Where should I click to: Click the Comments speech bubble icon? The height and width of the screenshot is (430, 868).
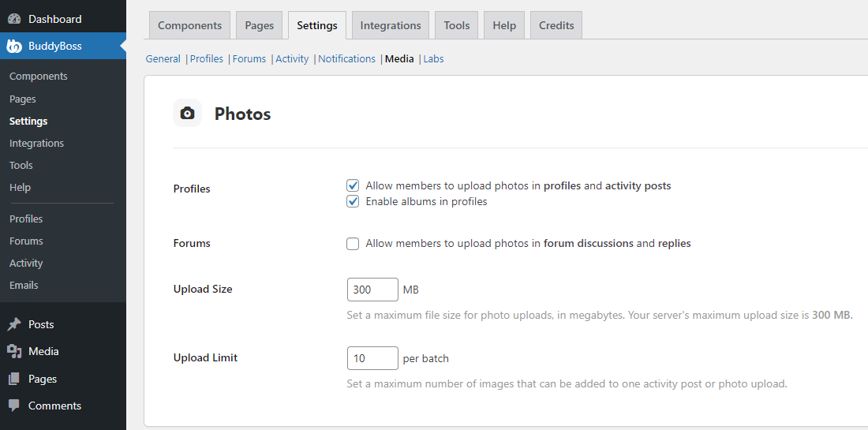(14, 406)
